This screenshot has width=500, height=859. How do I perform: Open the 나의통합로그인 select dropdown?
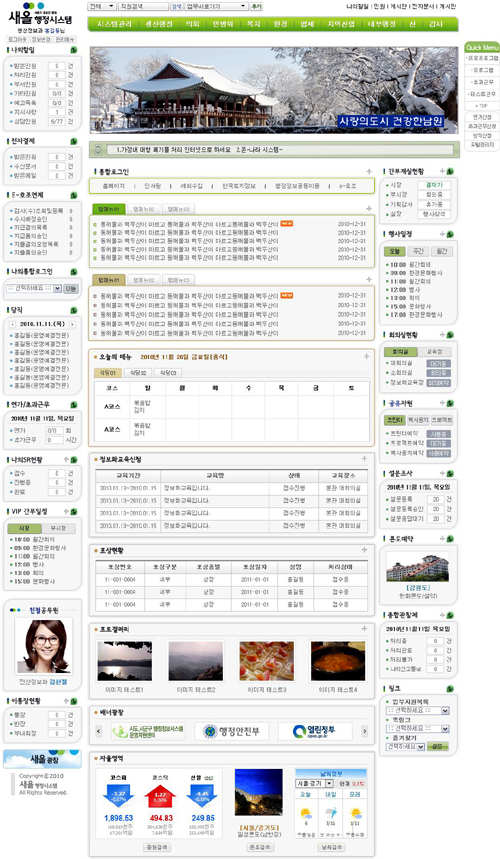[33, 288]
